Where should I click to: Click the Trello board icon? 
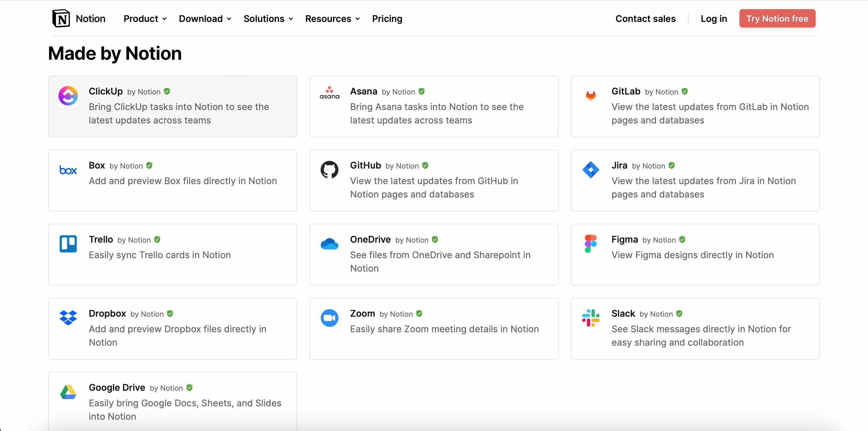click(68, 244)
